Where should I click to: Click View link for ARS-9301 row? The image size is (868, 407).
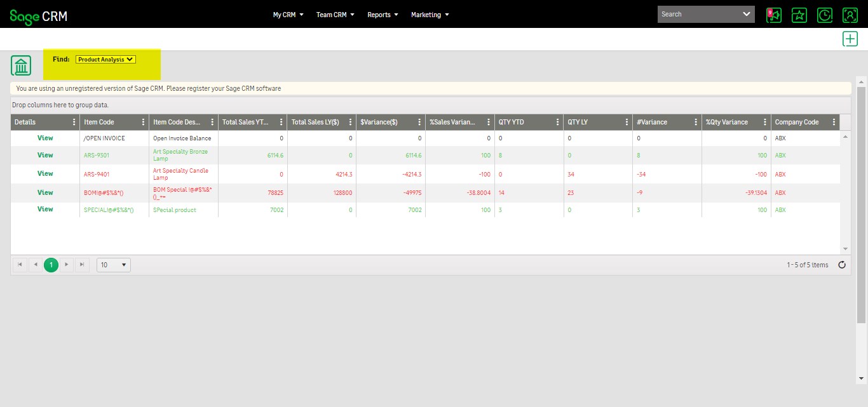[x=45, y=155]
